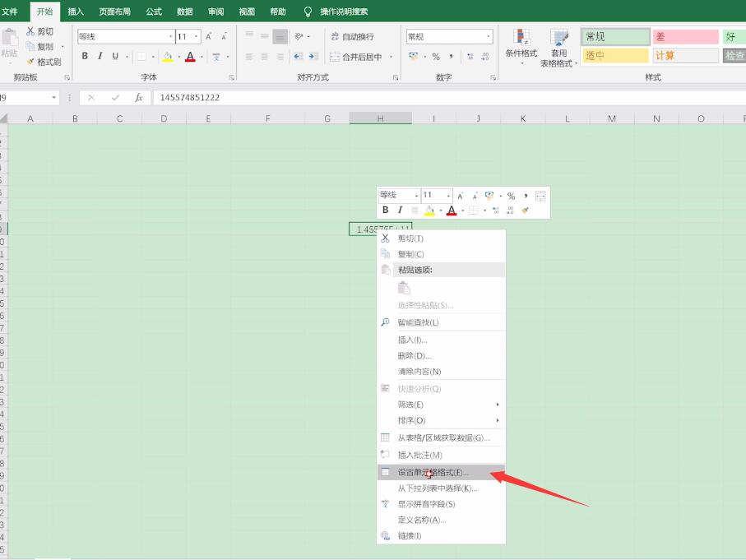Choose 智能查找(L) from context menu
The width and height of the screenshot is (746, 560).
point(441,322)
